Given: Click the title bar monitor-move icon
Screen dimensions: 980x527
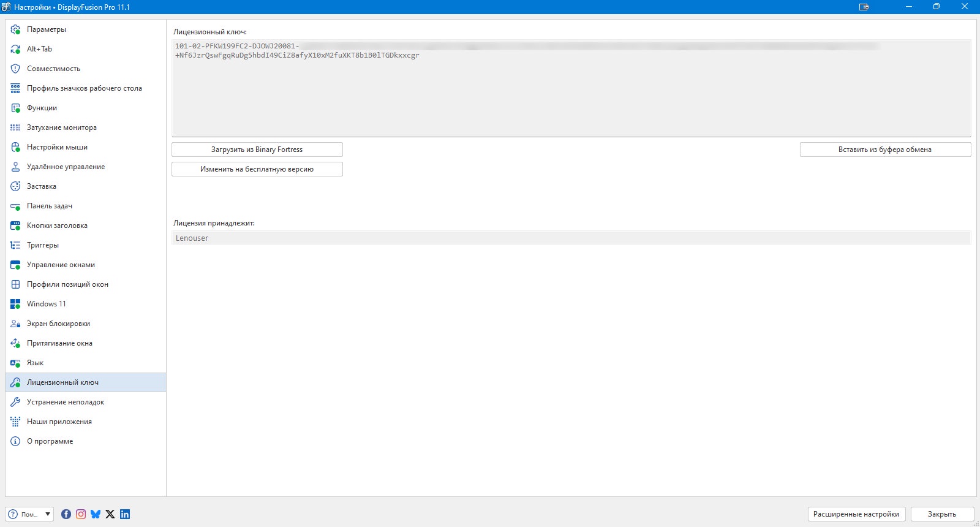Looking at the screenshot, I should click(864, 7).
